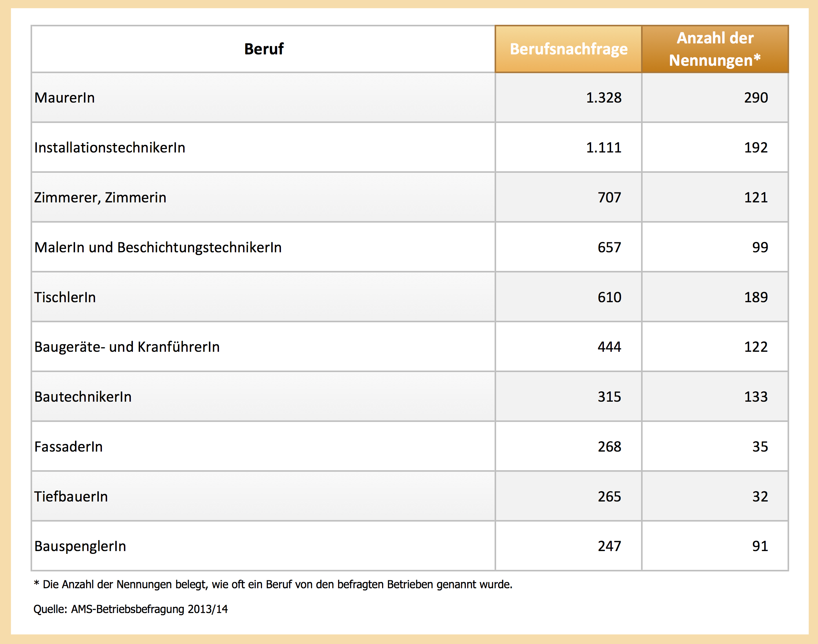
Task: Select the Zimmerer, Zimmerin cell
Action: click(x=100, y=198)
